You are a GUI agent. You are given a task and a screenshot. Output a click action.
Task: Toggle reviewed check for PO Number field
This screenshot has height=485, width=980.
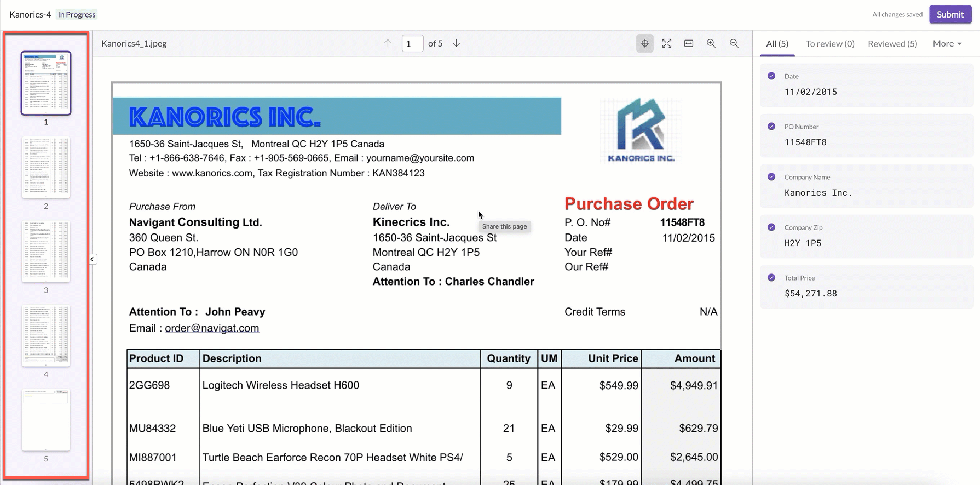(x=771, y=127)
